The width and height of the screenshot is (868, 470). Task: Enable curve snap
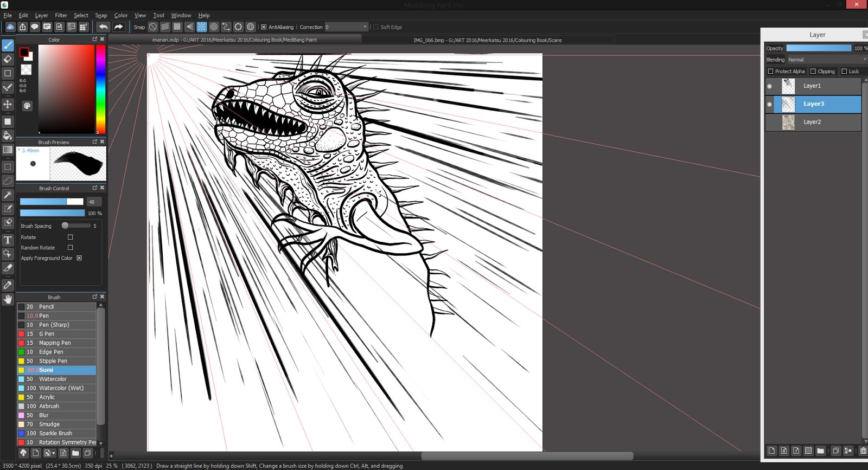226,27
